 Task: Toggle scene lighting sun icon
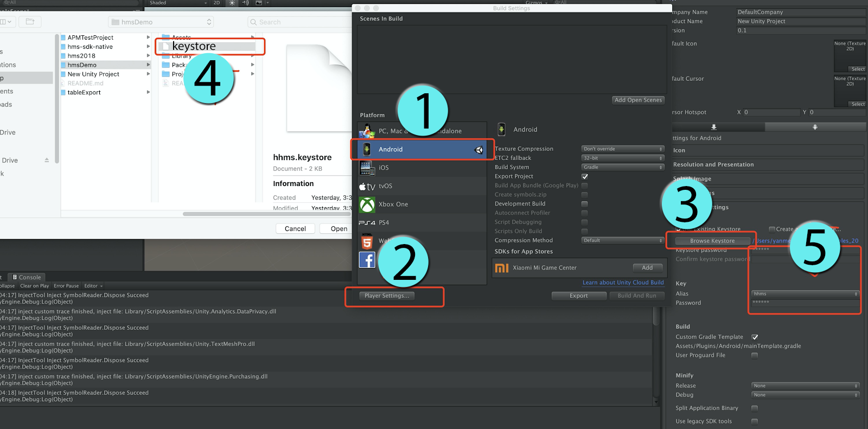tap(232, 3)
